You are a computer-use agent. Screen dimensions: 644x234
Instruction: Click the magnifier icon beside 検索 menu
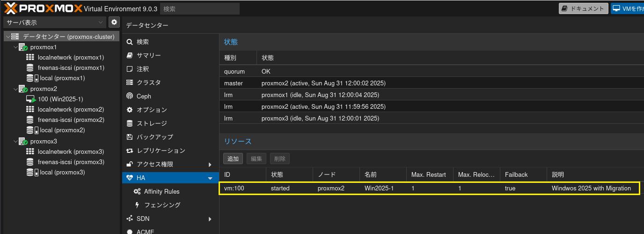[130, 42]
